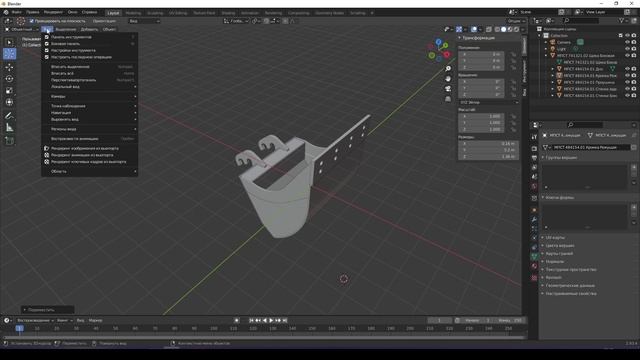Open the Add menu in viewport header
The width and height of the screenshot is (640, 360).
point(89,29)
